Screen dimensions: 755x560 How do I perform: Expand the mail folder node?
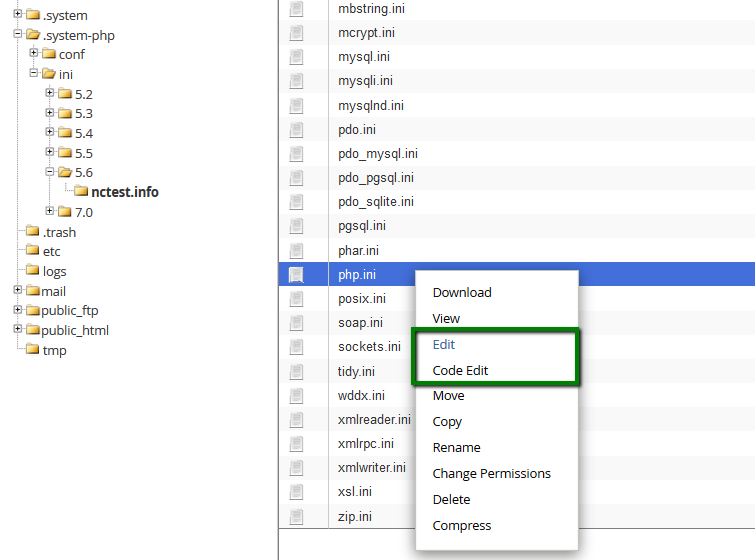click(18, 290)
